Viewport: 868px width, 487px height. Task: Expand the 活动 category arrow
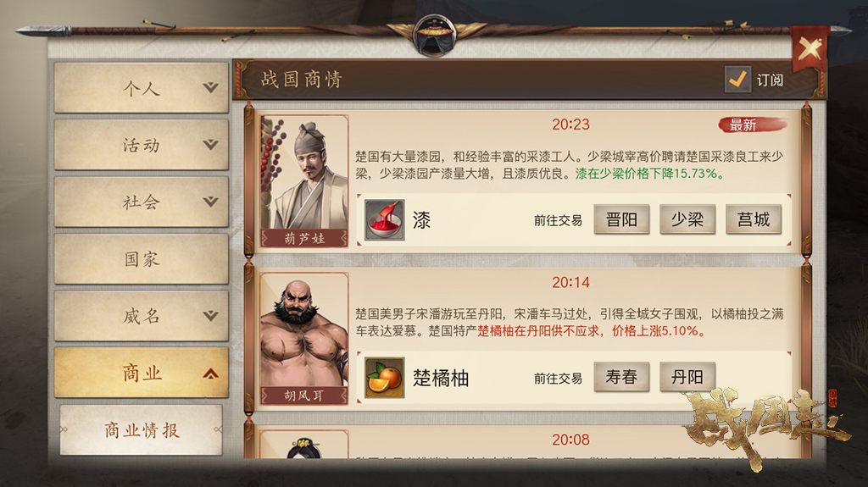pyautogui.click(x=210, y=145)
